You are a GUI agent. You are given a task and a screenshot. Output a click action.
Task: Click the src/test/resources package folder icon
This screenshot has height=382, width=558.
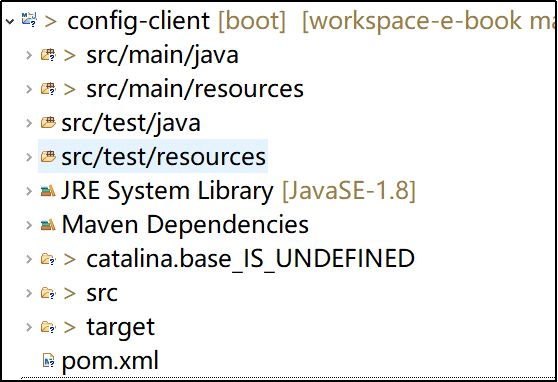[48, 156]
